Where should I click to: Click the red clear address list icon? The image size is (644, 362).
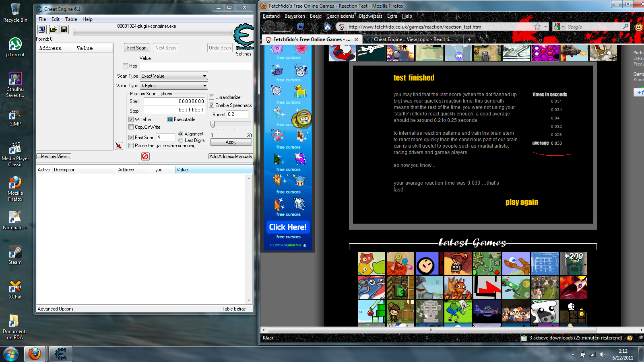145,156
